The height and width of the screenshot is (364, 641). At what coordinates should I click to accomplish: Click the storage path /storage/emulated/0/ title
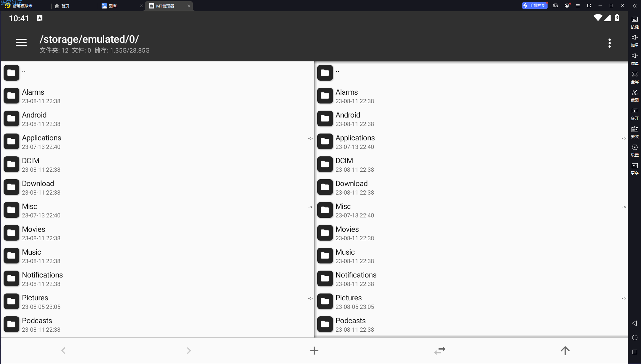click(x=89, y=39)
